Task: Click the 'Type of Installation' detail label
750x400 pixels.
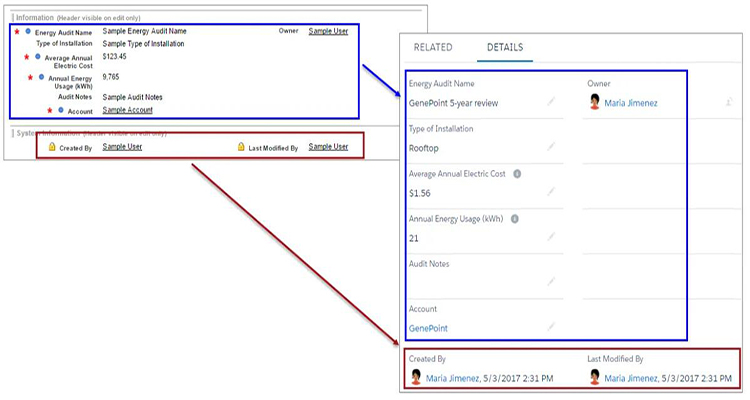Action: (x=441, y=129)
